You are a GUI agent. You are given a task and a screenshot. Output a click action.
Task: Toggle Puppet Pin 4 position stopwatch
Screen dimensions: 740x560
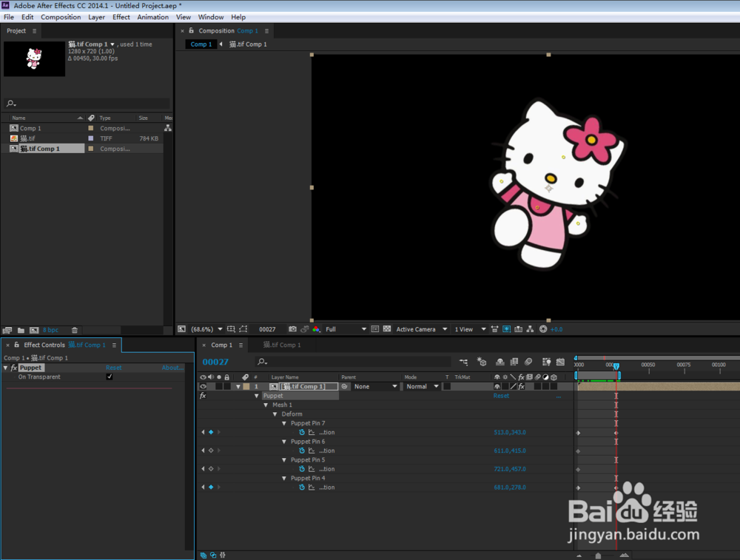click(x=302, y=488)
